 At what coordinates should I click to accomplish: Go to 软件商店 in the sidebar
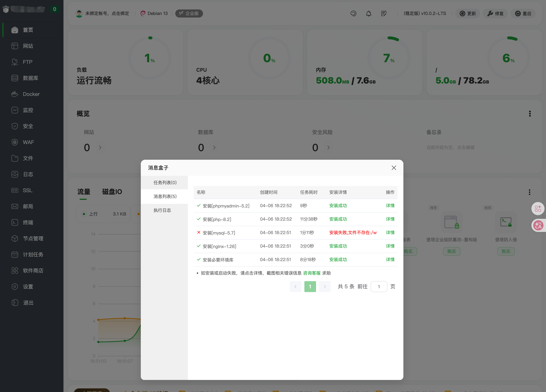33,270
